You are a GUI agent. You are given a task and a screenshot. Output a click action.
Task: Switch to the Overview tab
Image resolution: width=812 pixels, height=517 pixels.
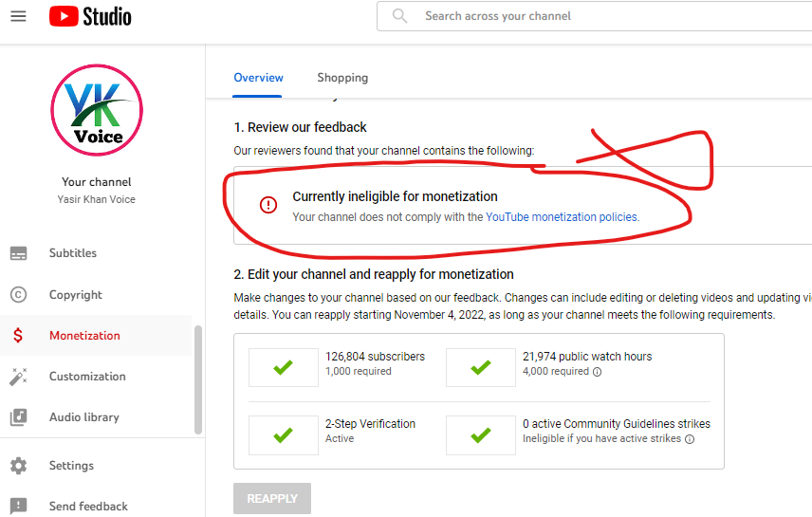(x=258, y=78)
